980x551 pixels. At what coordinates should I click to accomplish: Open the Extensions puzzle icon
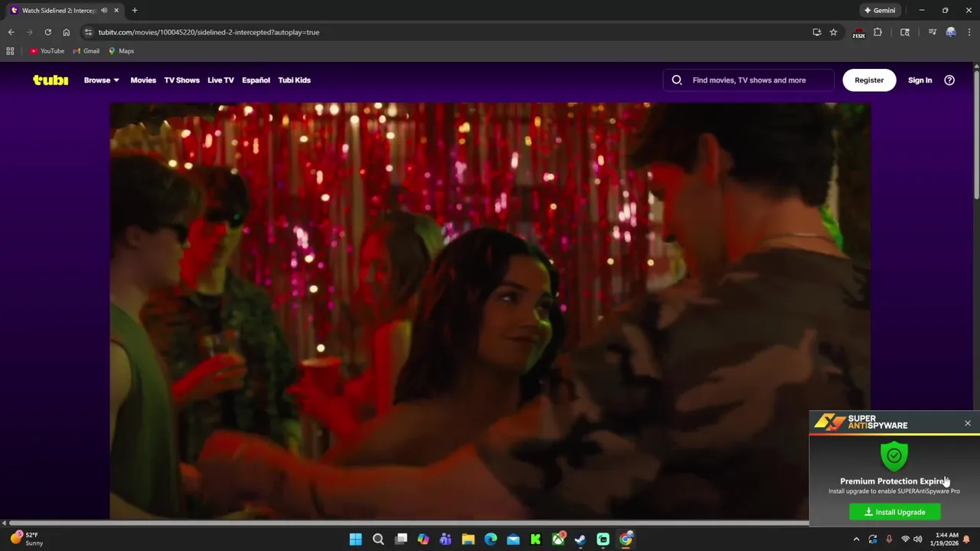pyautogui.click(x=878, y=32)
